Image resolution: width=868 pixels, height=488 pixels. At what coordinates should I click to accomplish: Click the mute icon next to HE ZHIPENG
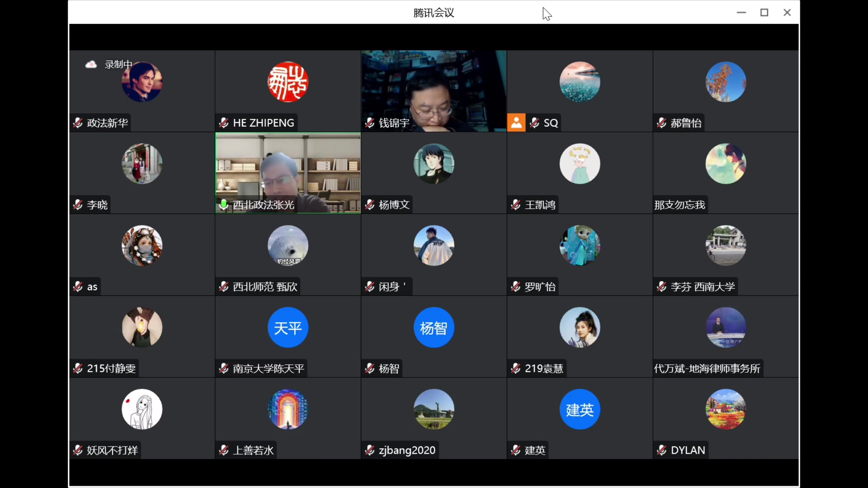point(224,122)
